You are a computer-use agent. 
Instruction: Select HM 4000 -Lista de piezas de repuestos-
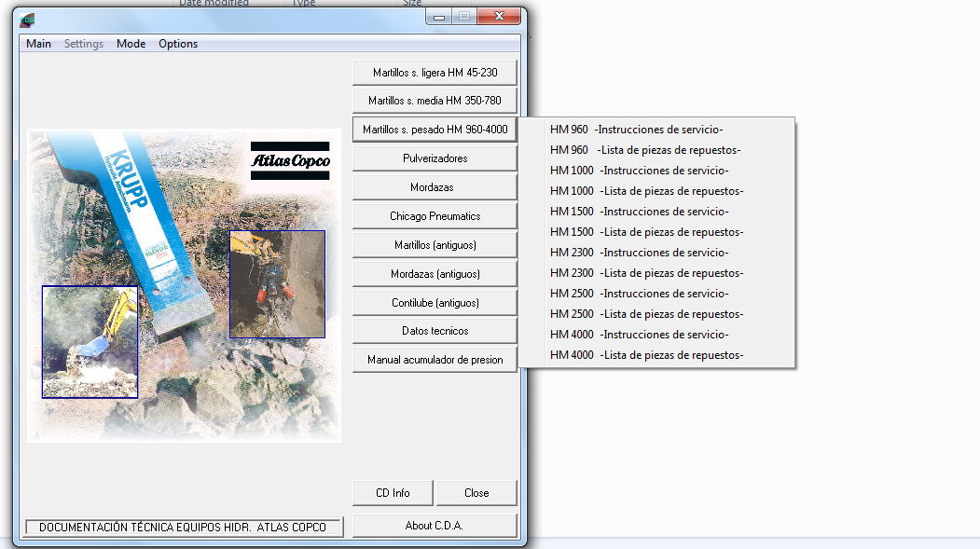[x=656, y=355]
